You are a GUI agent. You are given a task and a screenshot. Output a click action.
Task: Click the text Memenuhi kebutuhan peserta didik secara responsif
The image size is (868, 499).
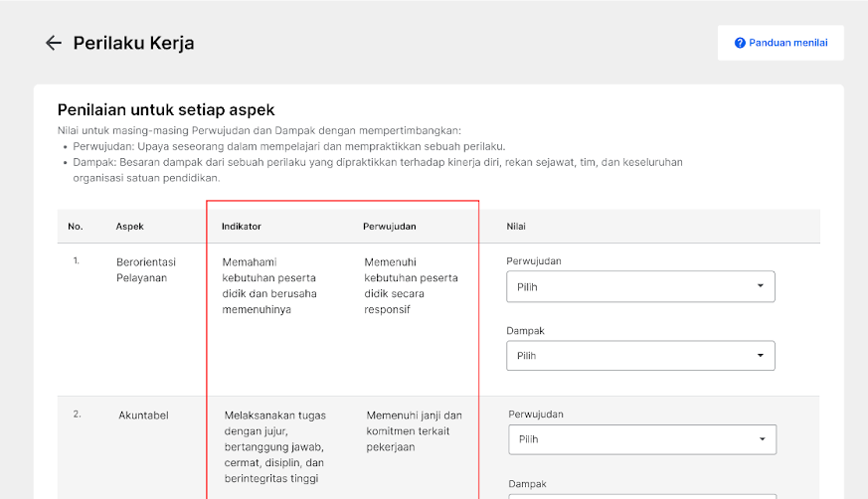pyautogui.click(x=411, y=285)
